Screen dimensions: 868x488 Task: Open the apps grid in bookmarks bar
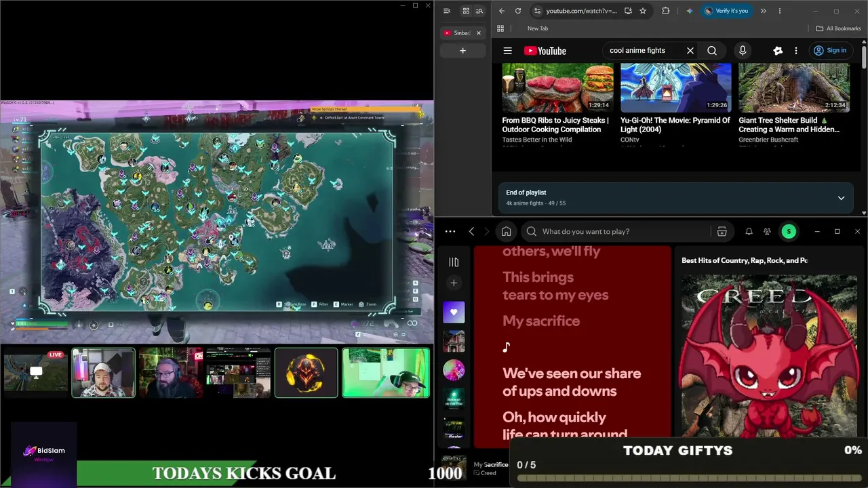coord(500,28)
